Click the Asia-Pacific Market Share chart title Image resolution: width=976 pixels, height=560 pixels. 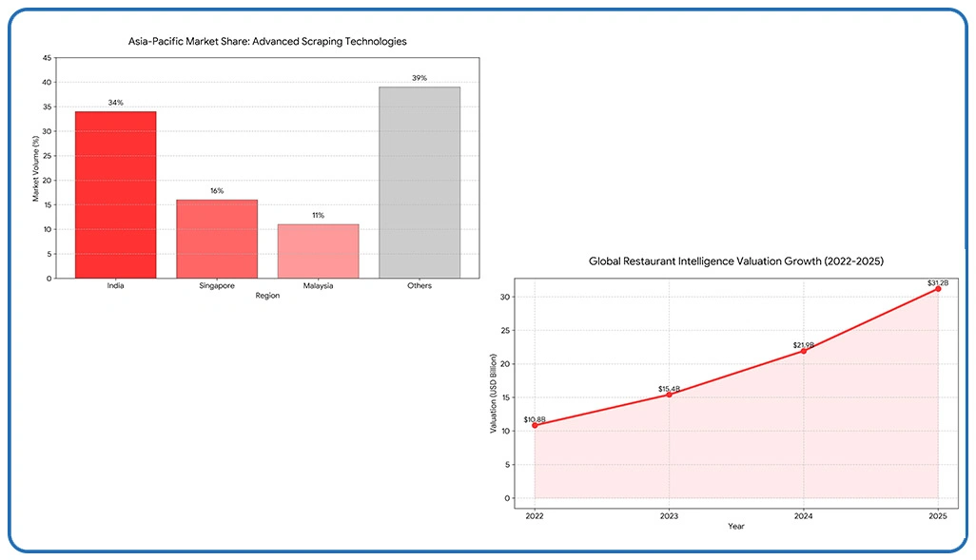(267, 42)
